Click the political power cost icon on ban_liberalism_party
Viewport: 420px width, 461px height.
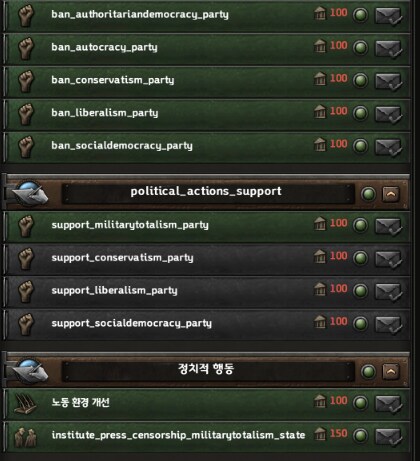click(x=320, y=111)
